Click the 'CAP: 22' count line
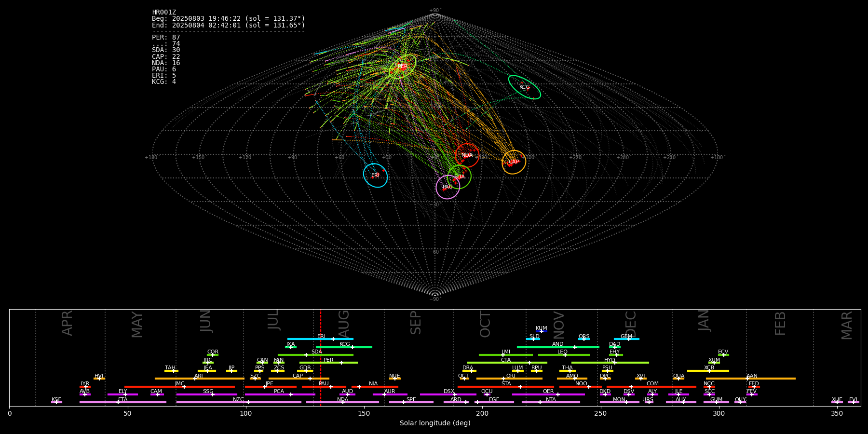This screenshot has width=868, height=434. click(166, 56)
